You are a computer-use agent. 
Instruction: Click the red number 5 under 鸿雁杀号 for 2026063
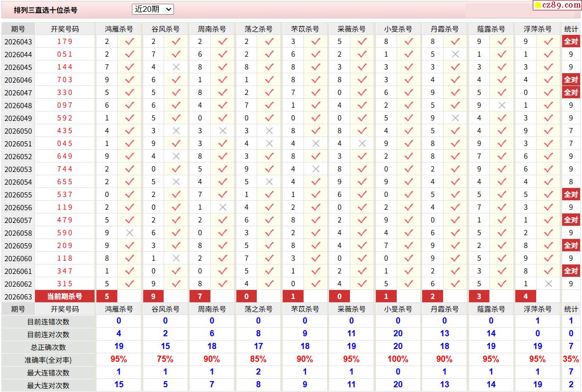coord(107,296)
